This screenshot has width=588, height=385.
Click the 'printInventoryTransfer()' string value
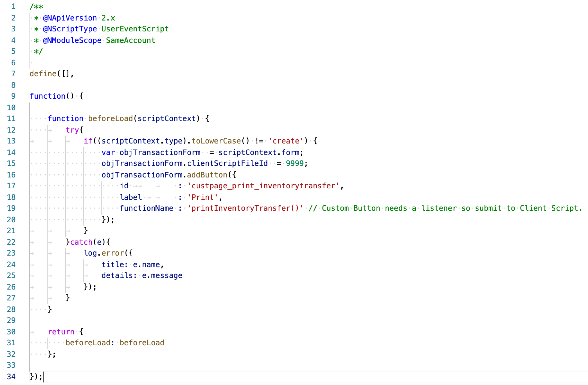click(245, 208)
